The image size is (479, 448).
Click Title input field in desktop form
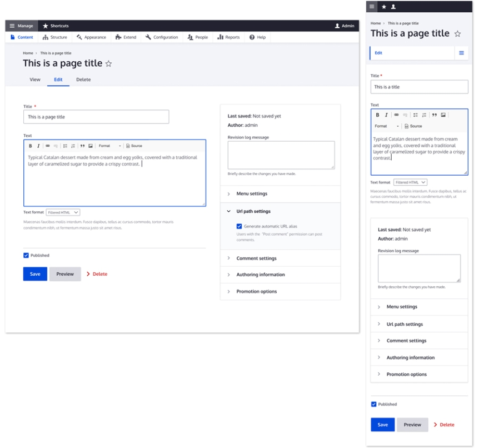point(96,117)
